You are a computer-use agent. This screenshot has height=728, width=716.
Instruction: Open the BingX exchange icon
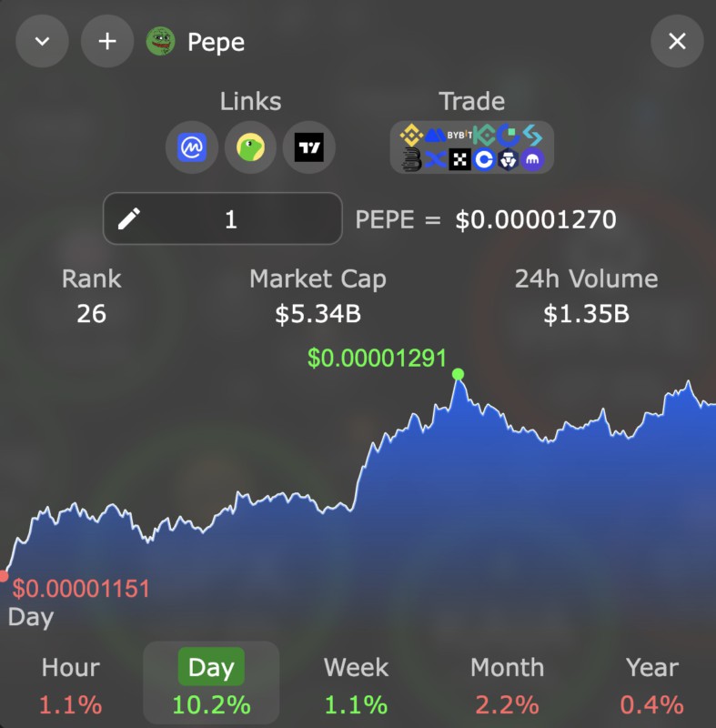435,160
